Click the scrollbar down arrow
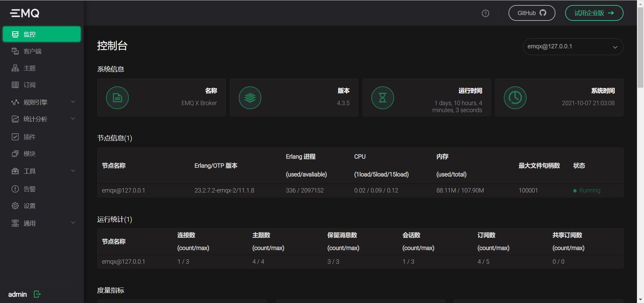This screenshot has height=303, width=644. (x=640, y=300)
